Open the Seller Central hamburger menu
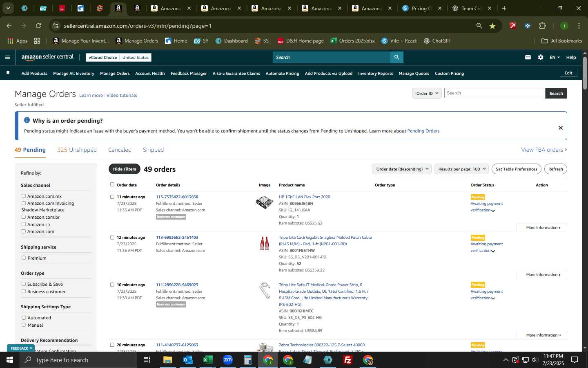This screenshot has height=368, width=588. 7,57
